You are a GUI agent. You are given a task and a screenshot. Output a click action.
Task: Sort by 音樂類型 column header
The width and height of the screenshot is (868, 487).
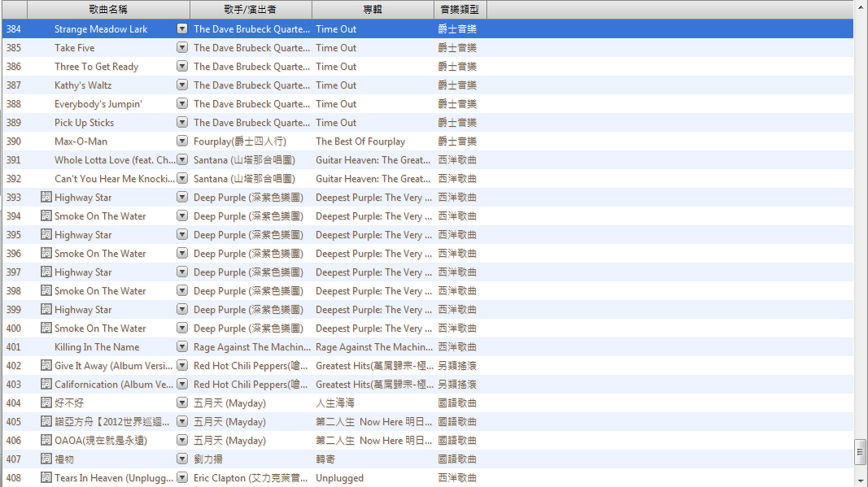(460, 10)
